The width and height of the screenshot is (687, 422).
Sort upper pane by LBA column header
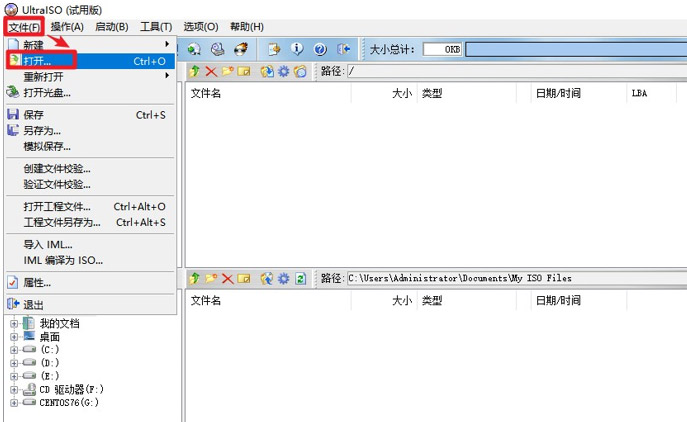[x=651, y=93]
